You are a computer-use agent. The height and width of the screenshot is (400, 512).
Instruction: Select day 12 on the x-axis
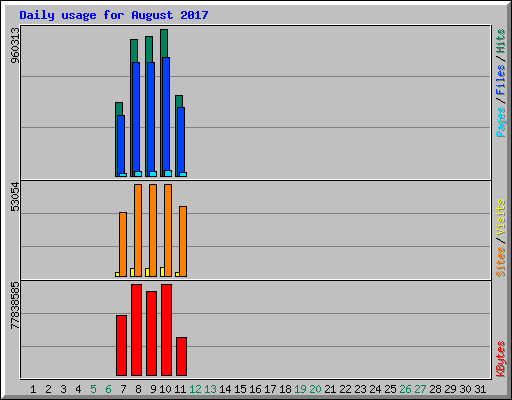tap(195, 389)
